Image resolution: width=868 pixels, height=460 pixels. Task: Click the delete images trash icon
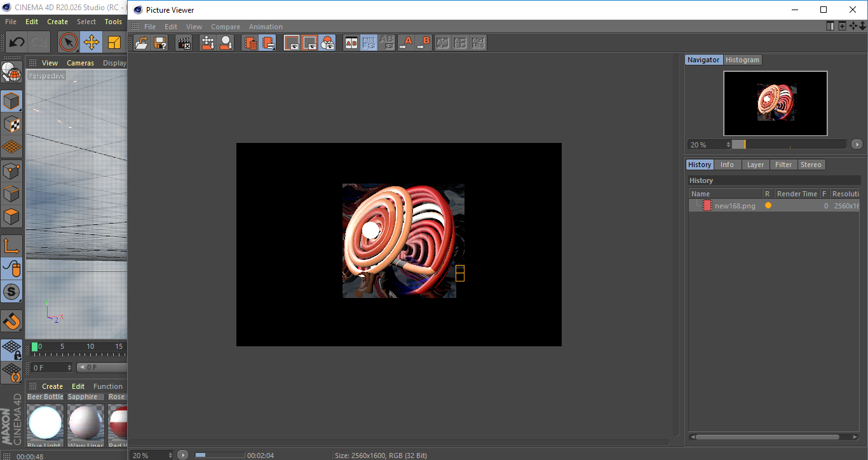(x=251, y=43)
